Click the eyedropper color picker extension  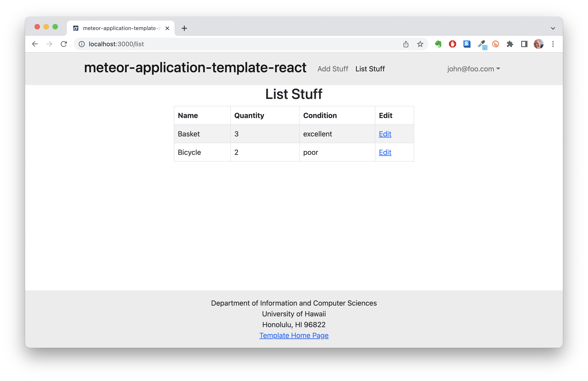point(481,44)
